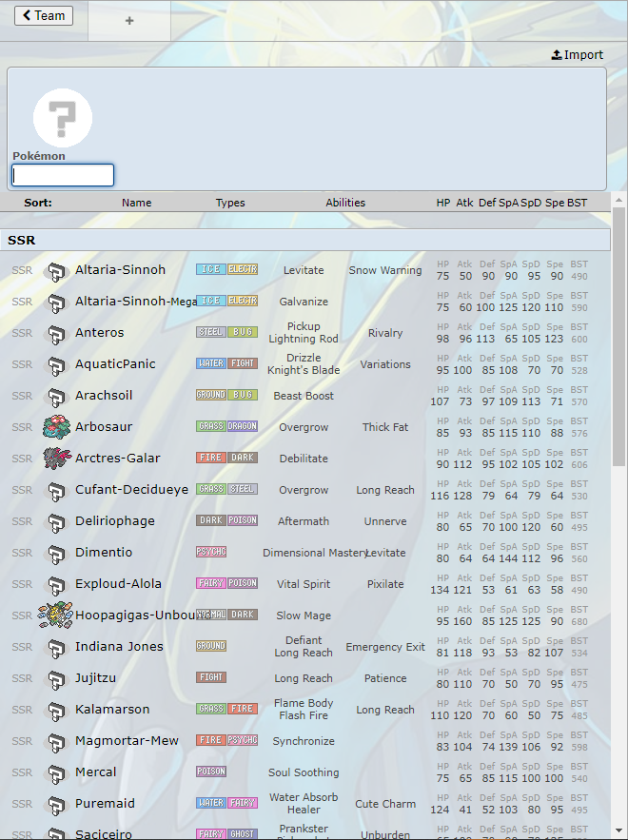The image size is (628, 840).
Task: Click Arachsoil's placeholder sprite icon
Action: 57,397
